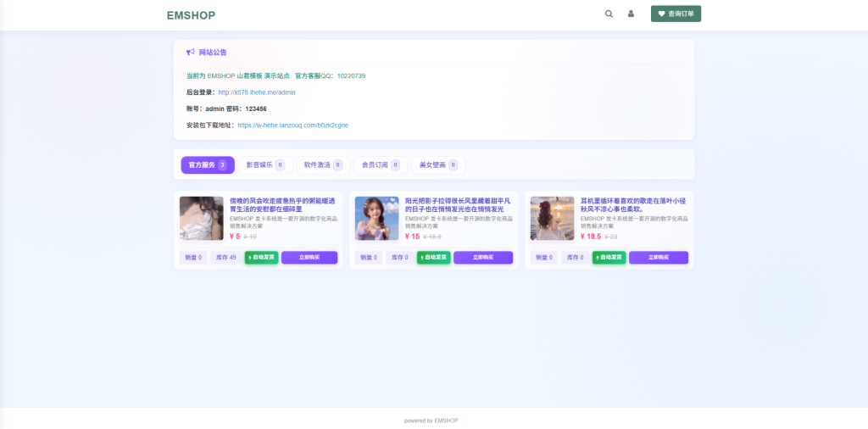This screenshot has height=429, width=868.
Task: Open the search magnifier icon
Action: (609, 14)
